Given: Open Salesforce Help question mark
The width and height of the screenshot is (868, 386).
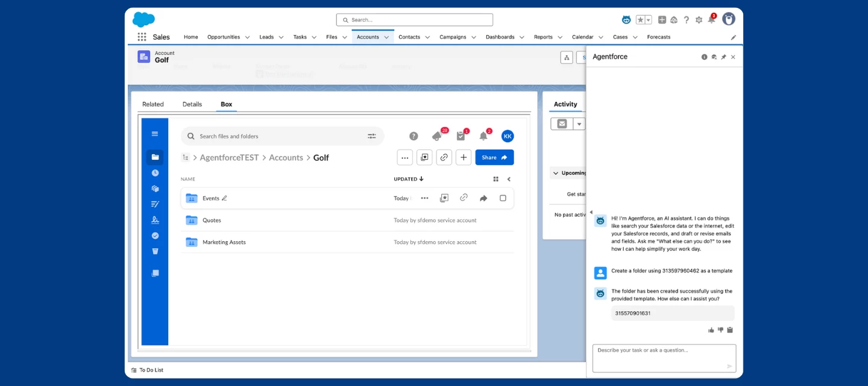Looking at the screenshot, I should tap(687, 20).
